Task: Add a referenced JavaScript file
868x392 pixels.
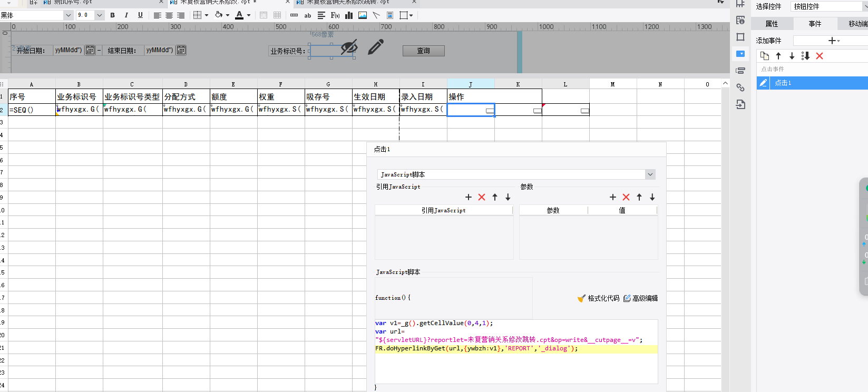Action: 469,197
